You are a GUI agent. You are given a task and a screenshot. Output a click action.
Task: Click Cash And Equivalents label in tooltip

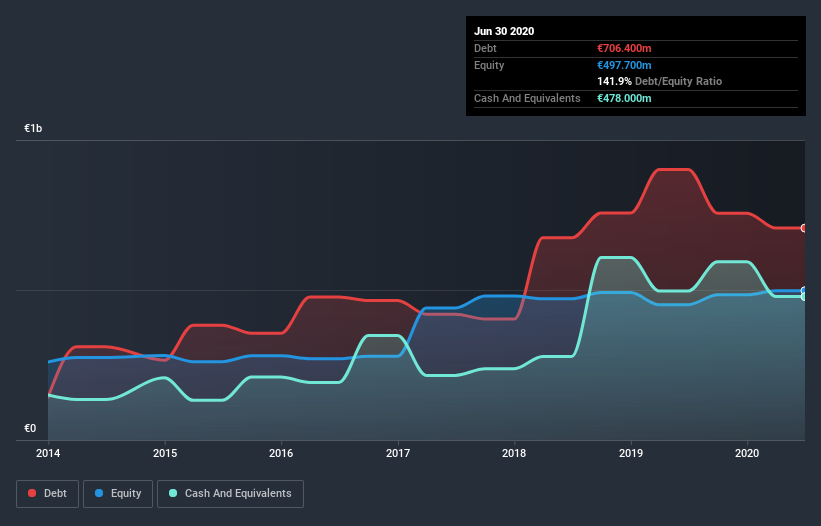coord(527,98)
